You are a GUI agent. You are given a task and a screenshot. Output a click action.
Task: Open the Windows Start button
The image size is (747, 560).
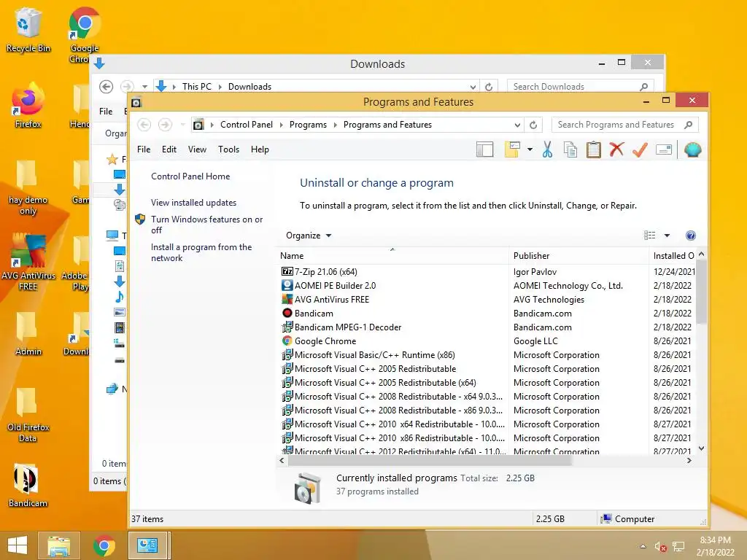coord(18,545)
